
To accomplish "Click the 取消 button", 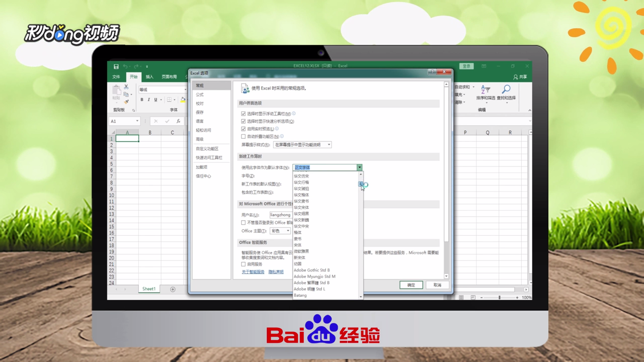I will (437, 285).
